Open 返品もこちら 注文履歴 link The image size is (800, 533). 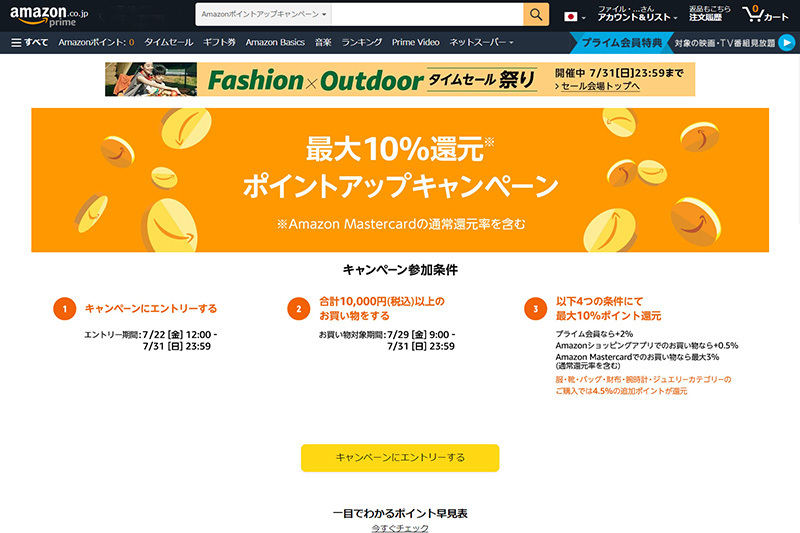tap(709, 14)
